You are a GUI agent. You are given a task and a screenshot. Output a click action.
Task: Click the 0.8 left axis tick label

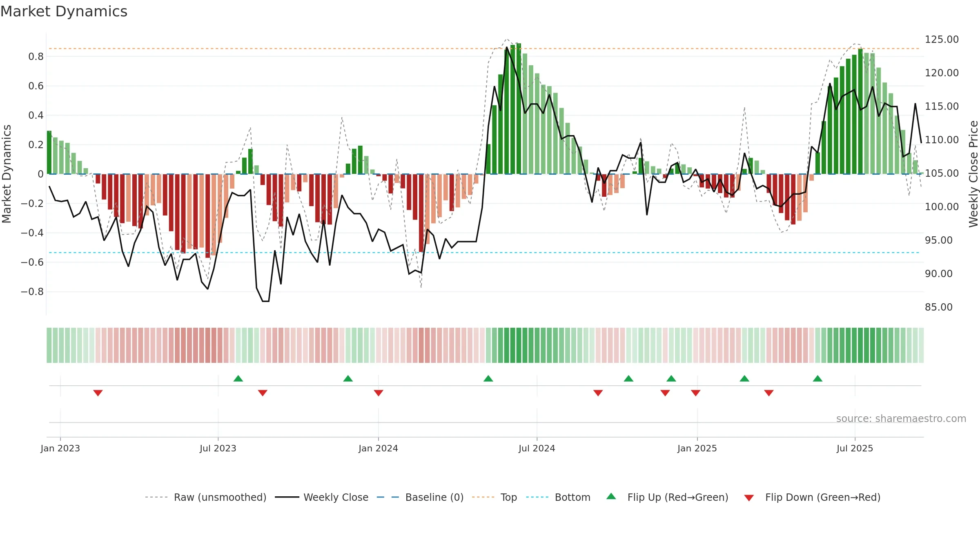(36, 56)
